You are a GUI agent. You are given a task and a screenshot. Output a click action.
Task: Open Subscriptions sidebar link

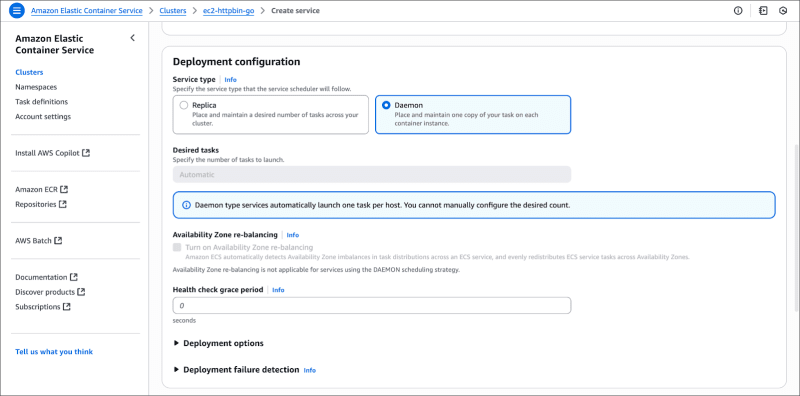tap(38, 307)
